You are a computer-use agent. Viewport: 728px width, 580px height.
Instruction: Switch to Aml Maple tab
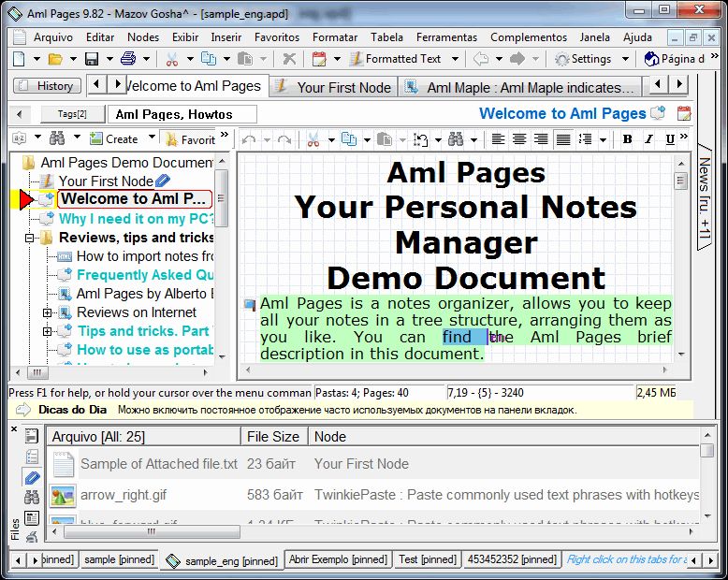point(519,87)
